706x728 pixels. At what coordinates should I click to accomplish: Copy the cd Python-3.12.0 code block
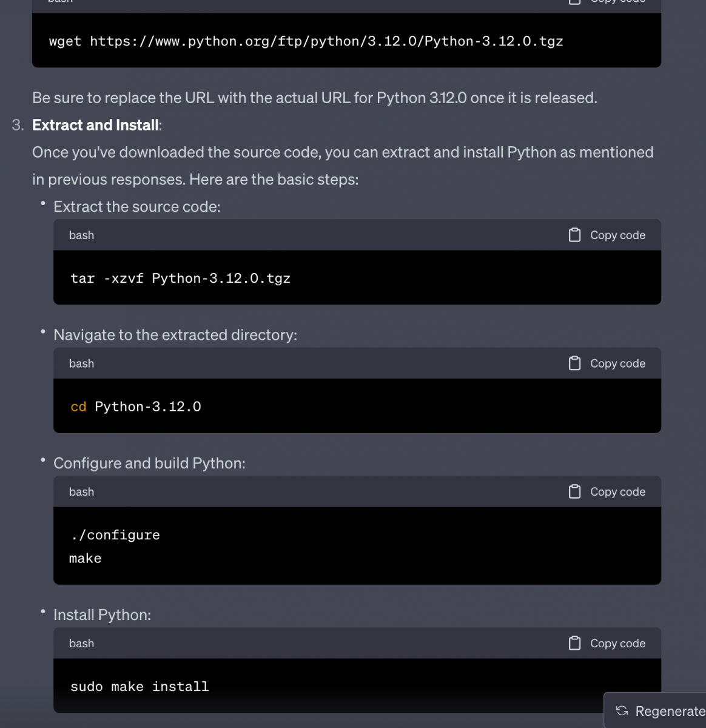[607, 363]
